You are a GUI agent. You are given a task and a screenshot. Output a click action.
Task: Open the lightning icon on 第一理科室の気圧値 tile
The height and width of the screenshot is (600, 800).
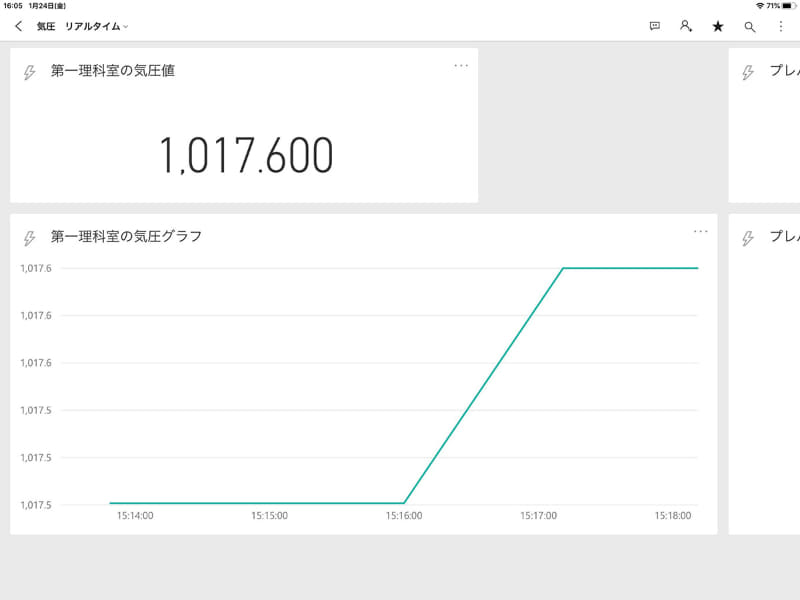pyautogui.click(x=29, y=68)
